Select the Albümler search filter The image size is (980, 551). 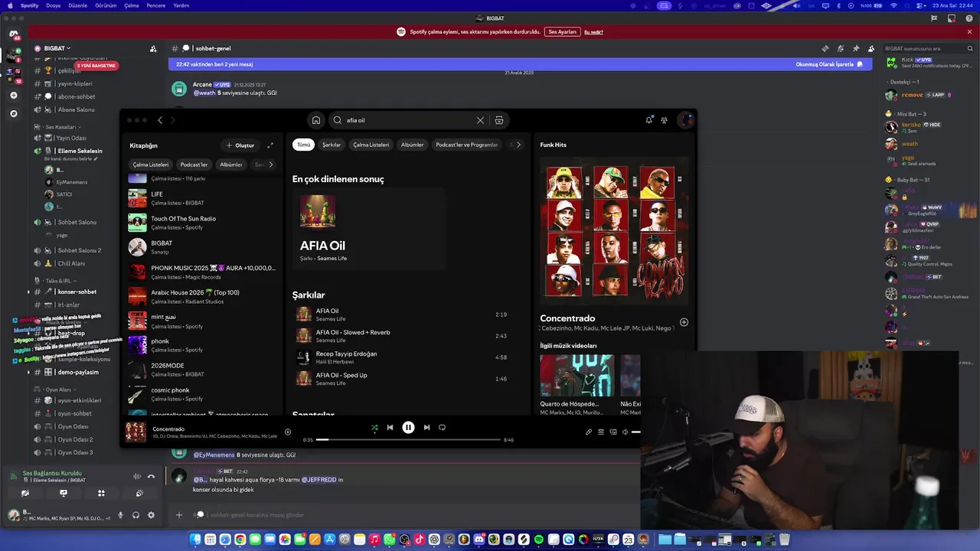pyautogui.click(x=412, y=145)
